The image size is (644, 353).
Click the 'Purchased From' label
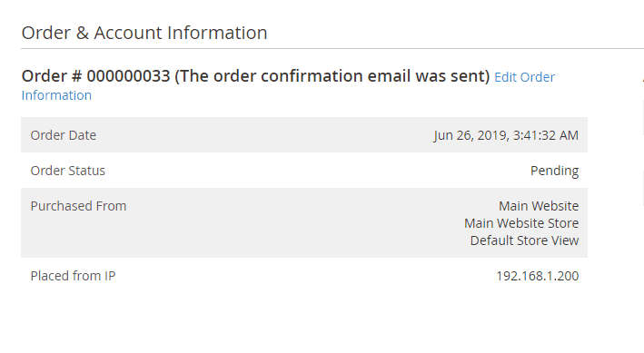[78, 206]
